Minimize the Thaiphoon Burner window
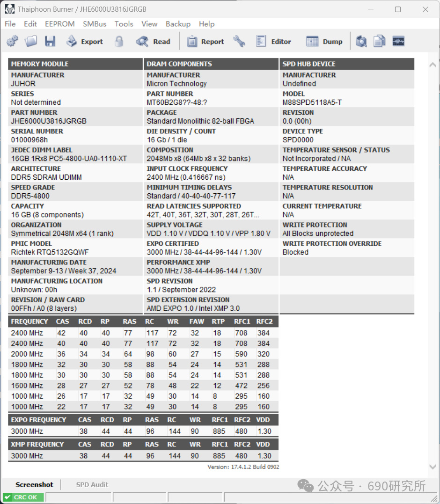The width and height of the screenshot is (440, 504). (371, 9)
